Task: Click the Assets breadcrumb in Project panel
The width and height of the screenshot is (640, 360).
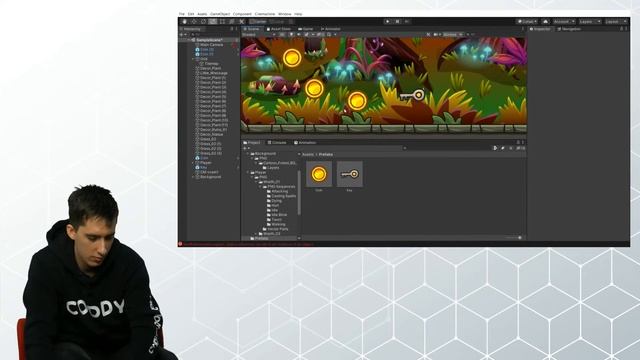Action: pos(308,154)
